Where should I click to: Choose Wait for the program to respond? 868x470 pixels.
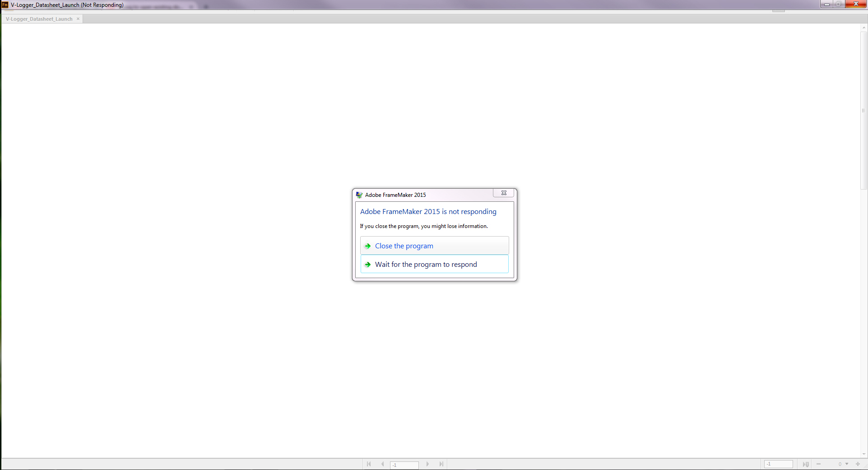coord(434,264)
